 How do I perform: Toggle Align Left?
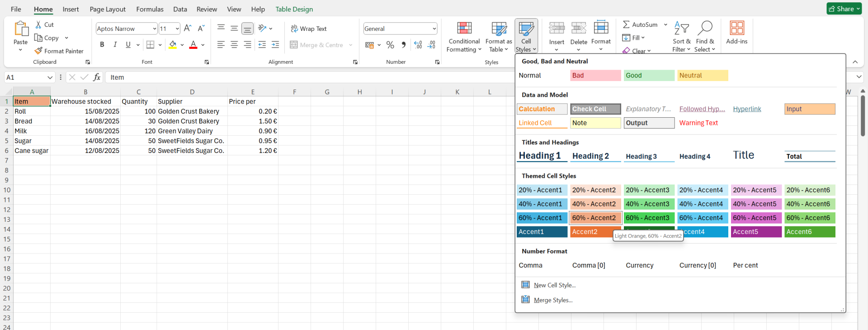click(221, 44)
